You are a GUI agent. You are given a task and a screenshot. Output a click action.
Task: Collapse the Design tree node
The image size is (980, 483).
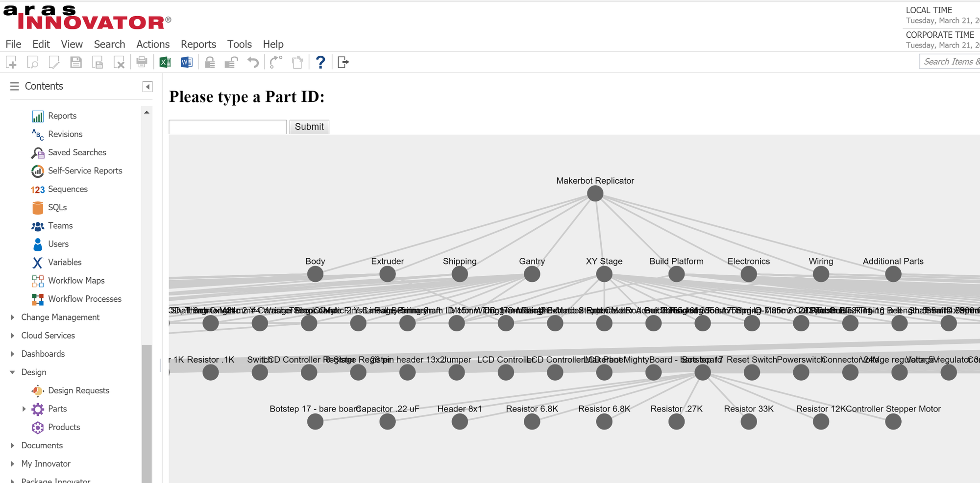(x=12, y=372)
